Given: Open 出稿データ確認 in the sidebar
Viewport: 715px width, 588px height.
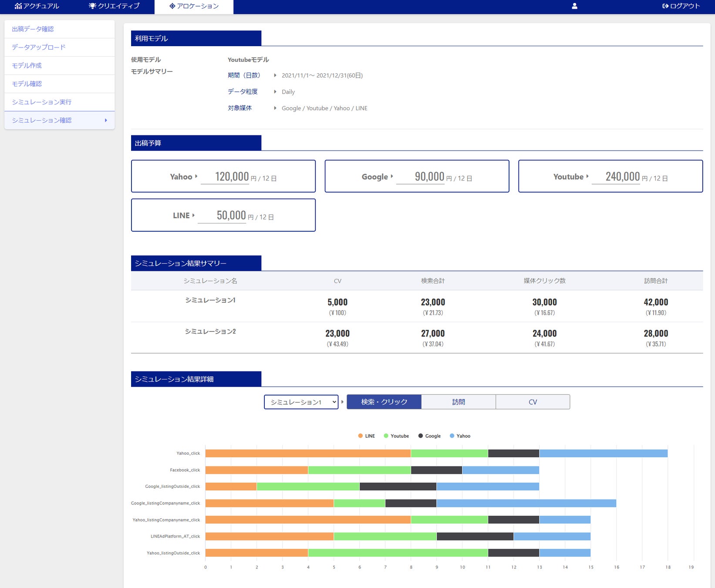Looking at the screenshot, I should 33,29.
